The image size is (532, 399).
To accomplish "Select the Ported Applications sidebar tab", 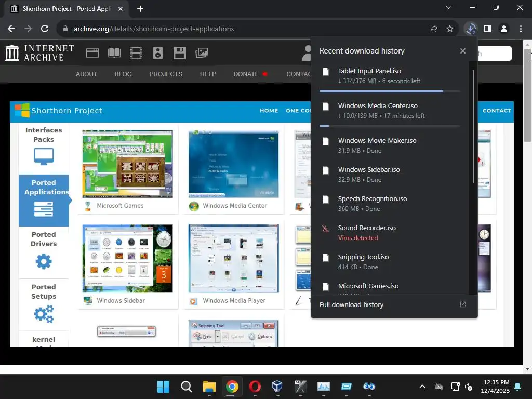I will [x=44, y=200].
